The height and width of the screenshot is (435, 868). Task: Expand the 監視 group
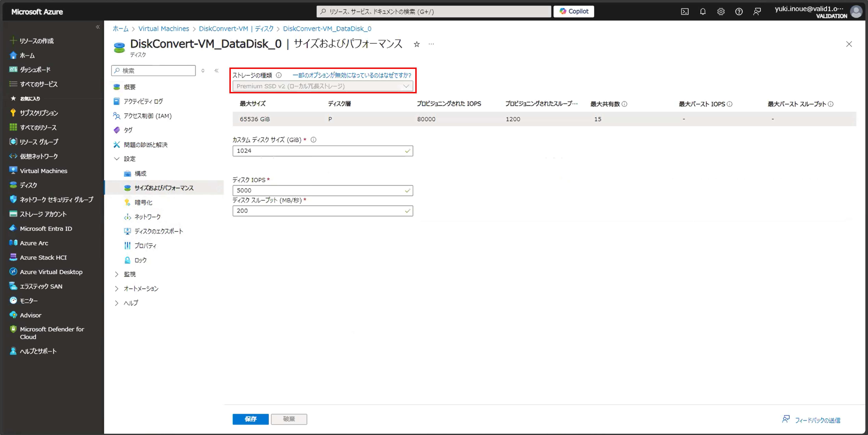[x=117, y=274]
